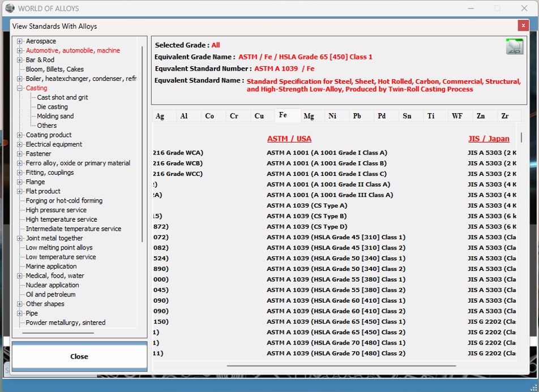Expand the Flange node

pyautogui.click(x=20, y=182)
